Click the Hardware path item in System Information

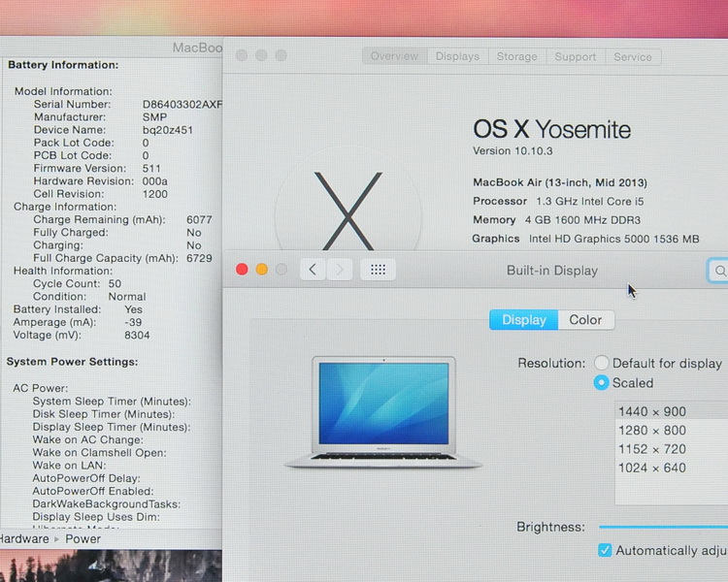(23, 539)
